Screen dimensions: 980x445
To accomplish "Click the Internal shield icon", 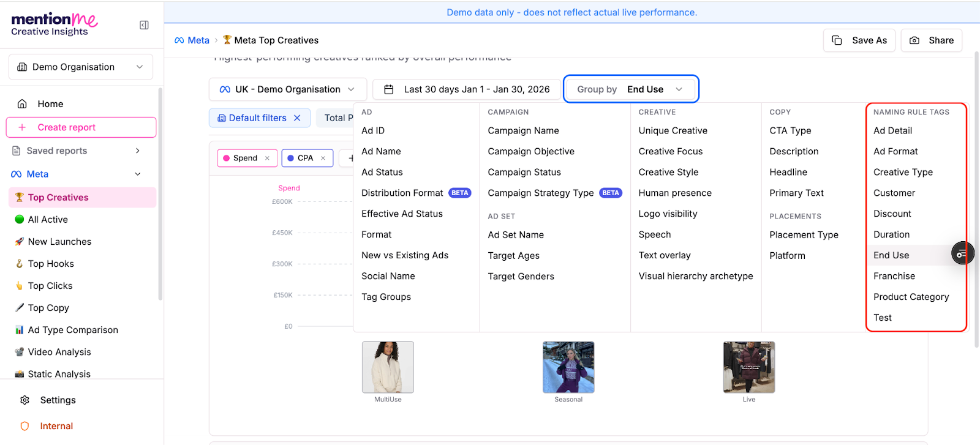I will (x=25, y=426).
